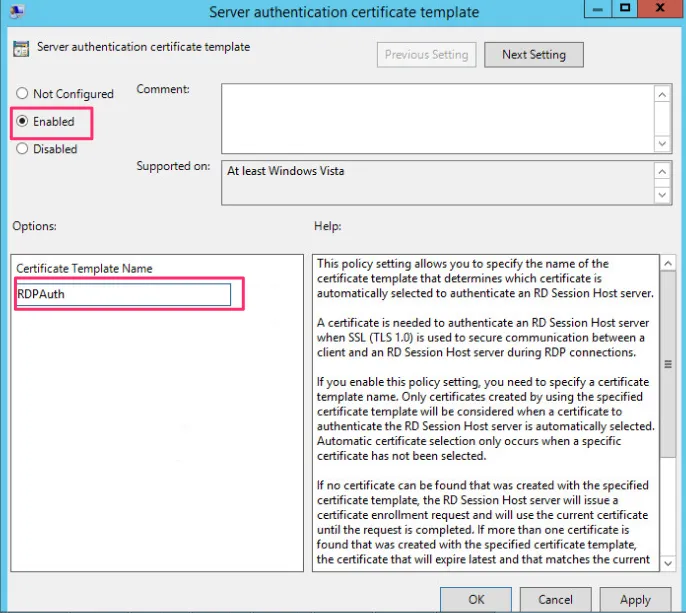This screenshot has width=686, height=613.
Task: Select the Not Configured radio button
Action: tap(22, 94)
